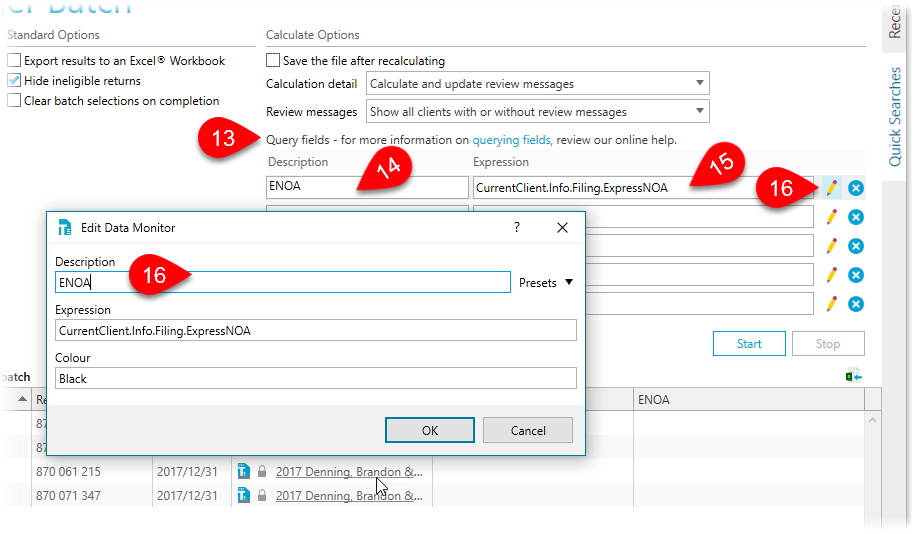Click the Expression field in the dialog
The width and height of the screenshot is (917, 534).
click(x=316, y=330)
